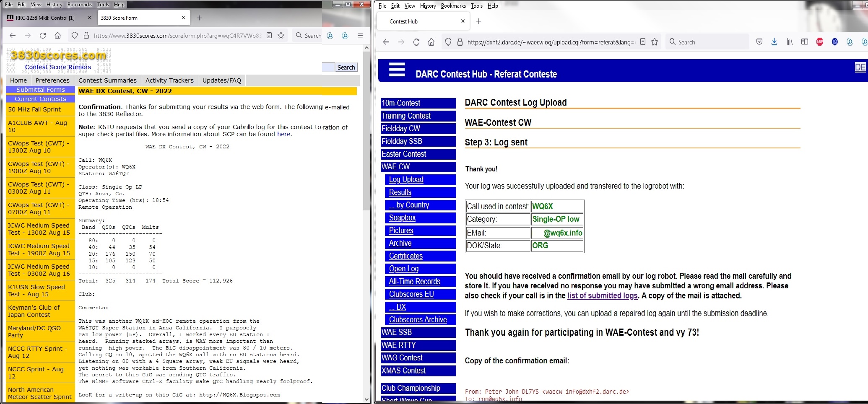Image resolution: width=868 pixels, height=404 pixels.
Task: Click the 3830scores page search input box
Action: tap(328, 67)
